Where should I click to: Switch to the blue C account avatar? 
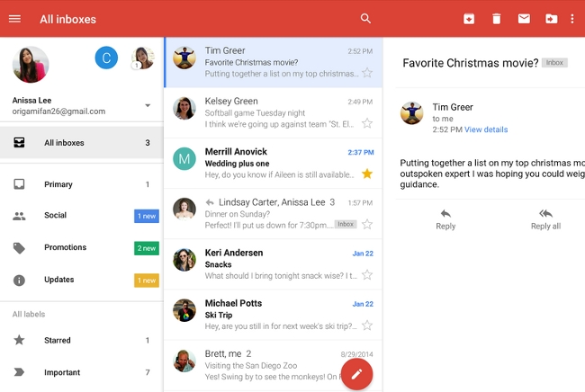pos(106,58)
